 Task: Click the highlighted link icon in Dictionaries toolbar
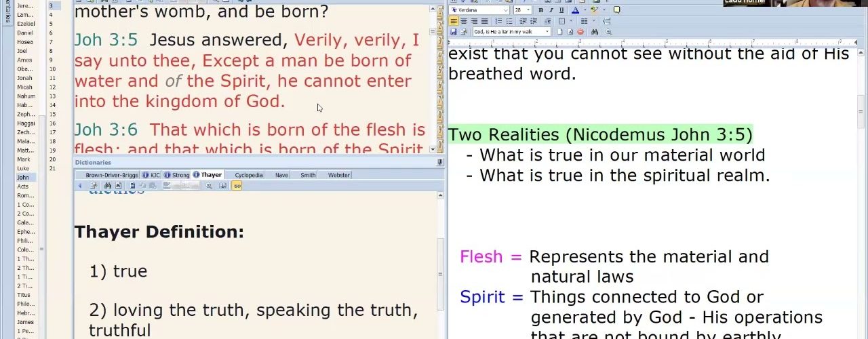[x=236, y=186]
